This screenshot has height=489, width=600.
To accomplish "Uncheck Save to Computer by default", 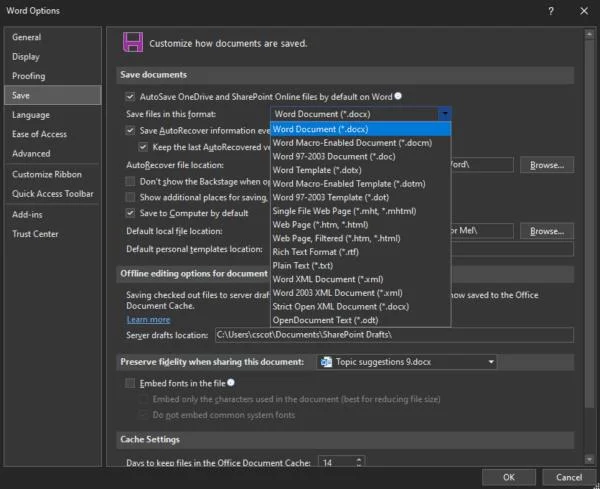I will 130,213.
